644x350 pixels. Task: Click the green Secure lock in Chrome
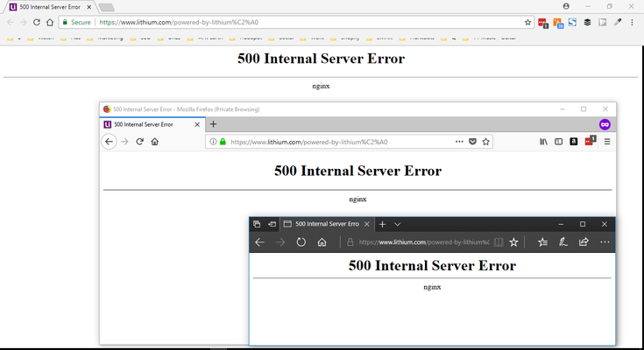(x=65, y=22)
